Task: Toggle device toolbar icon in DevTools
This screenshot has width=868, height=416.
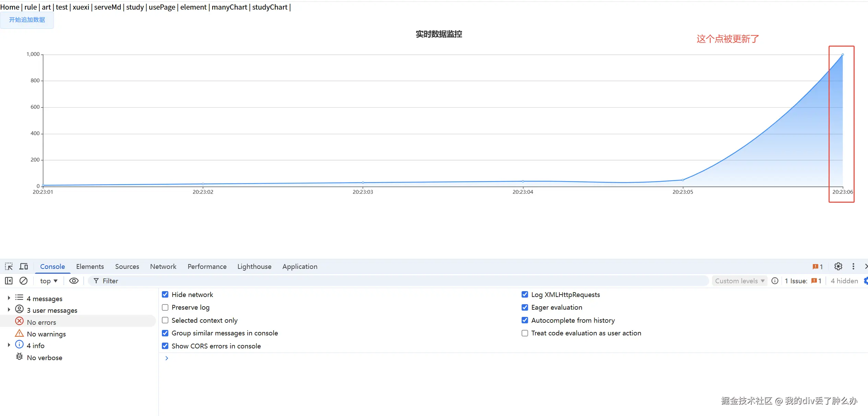Action: (x=24, y=266)
